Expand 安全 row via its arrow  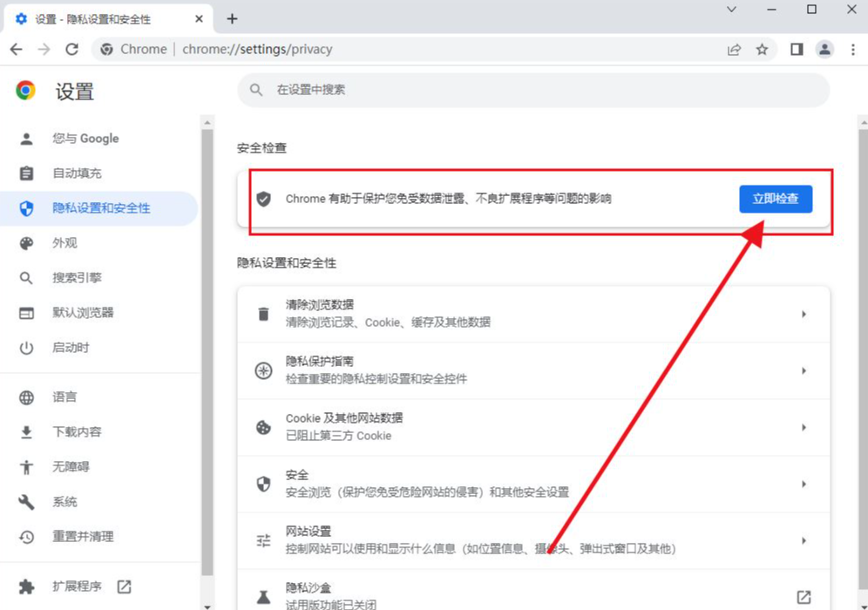pos(804,484)
